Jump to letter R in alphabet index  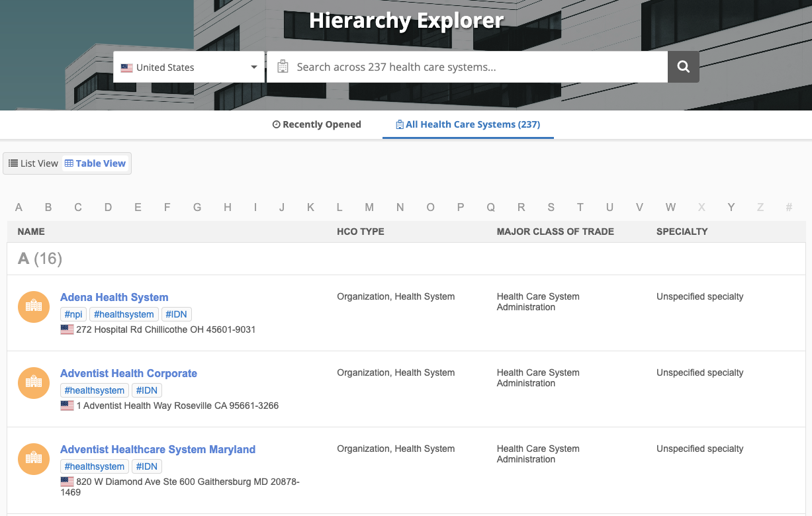(521, 207)
